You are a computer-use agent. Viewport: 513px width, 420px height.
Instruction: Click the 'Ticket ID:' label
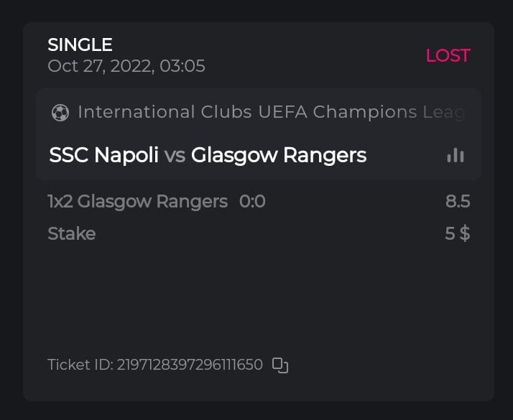[x=80, y=365]
